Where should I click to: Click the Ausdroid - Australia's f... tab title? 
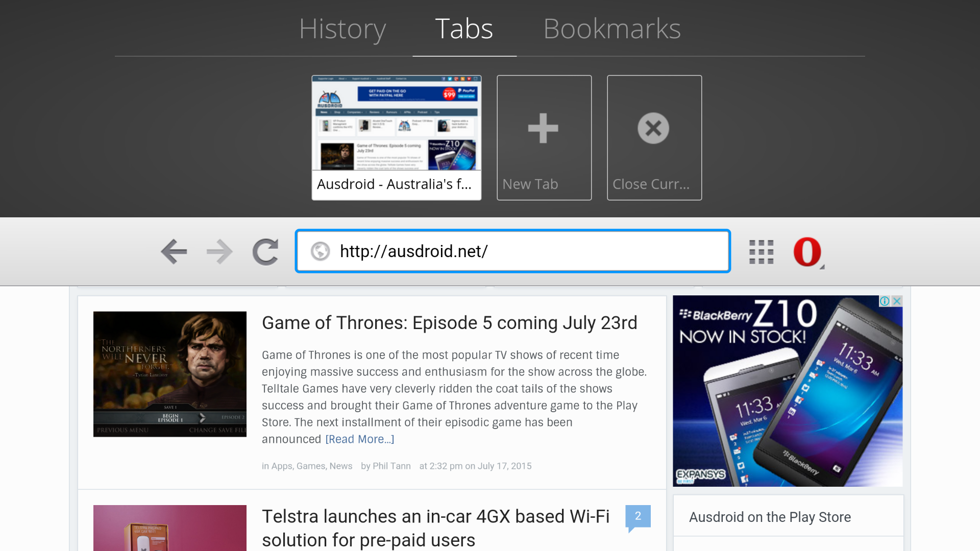coord(394,184)
